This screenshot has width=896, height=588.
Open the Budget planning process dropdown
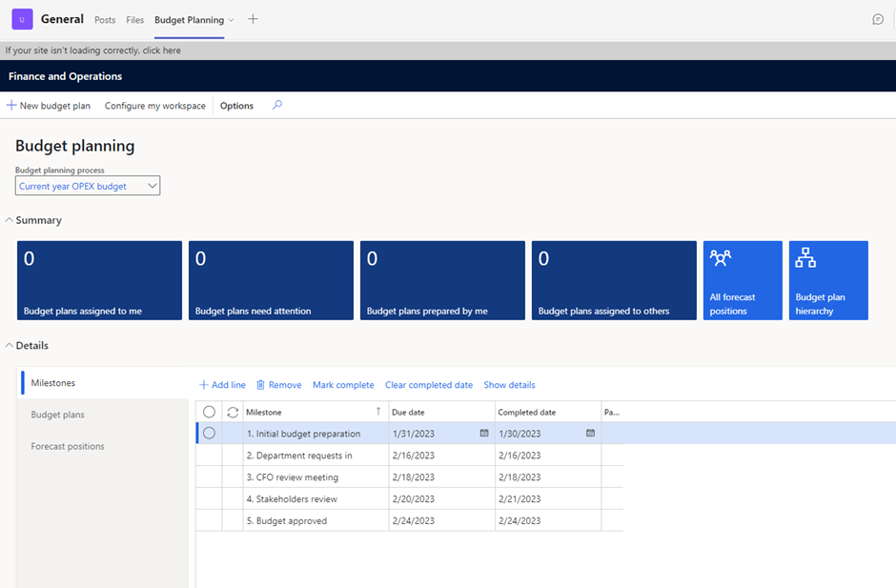(x=88, y=186)
